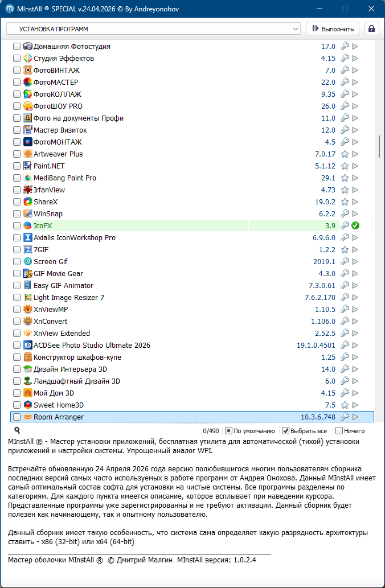The height and width of the screenshot is (588, 385).
Task: Click the green checkmark on the IcoFX row
Action: point(355,226)
